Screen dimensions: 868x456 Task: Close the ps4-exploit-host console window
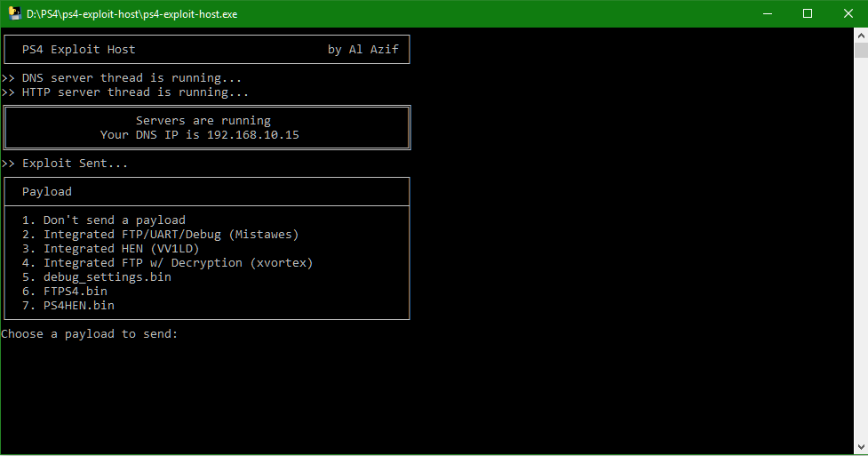pyautogui.click(x=848, y=14)
